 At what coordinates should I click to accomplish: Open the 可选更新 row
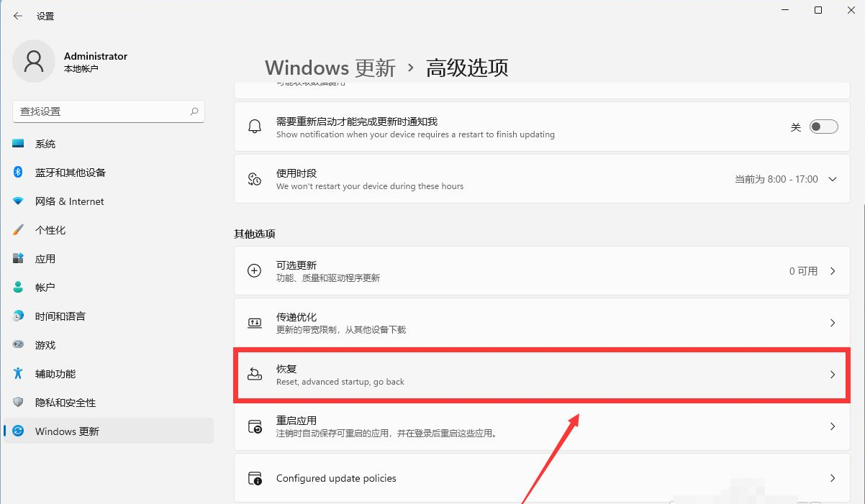[x=542, y=271]
